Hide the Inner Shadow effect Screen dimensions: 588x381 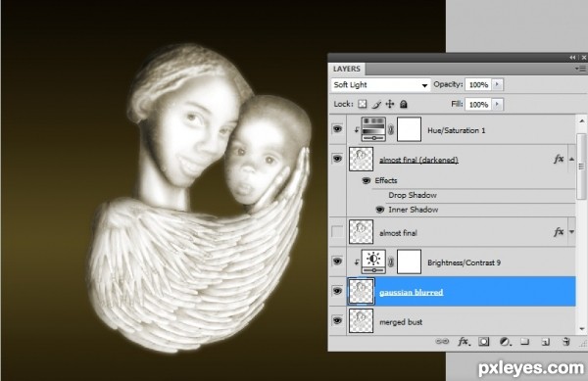(380, 210)
